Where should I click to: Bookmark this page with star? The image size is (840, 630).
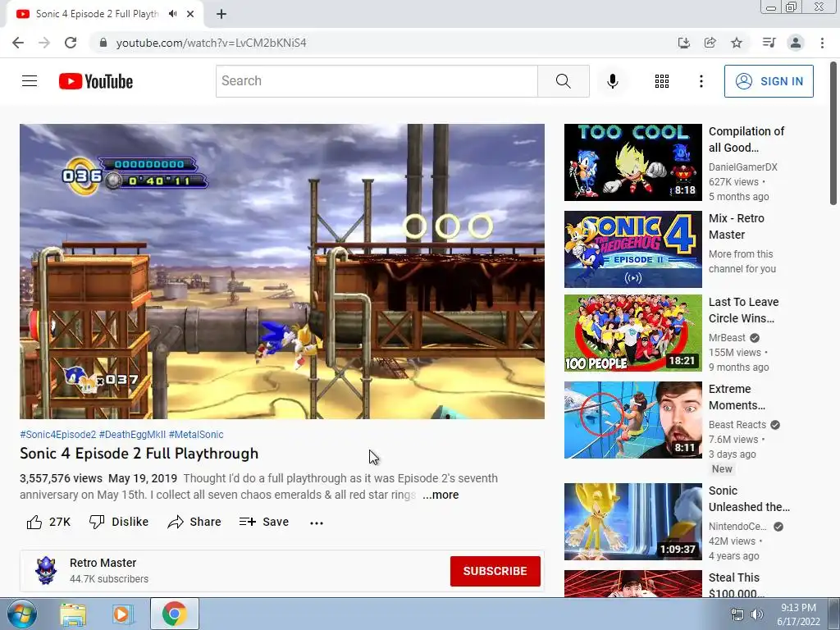(737, 43)
